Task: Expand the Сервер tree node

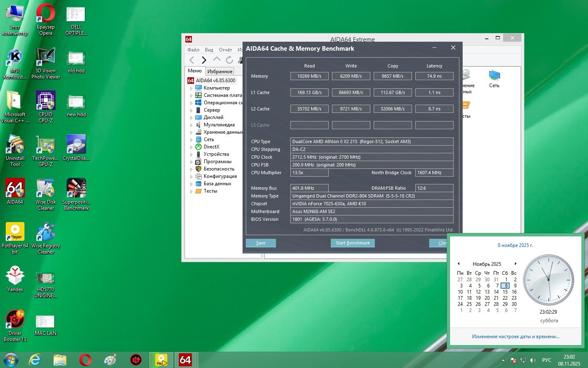Action: pyautogui.click(x=191, y=110)
